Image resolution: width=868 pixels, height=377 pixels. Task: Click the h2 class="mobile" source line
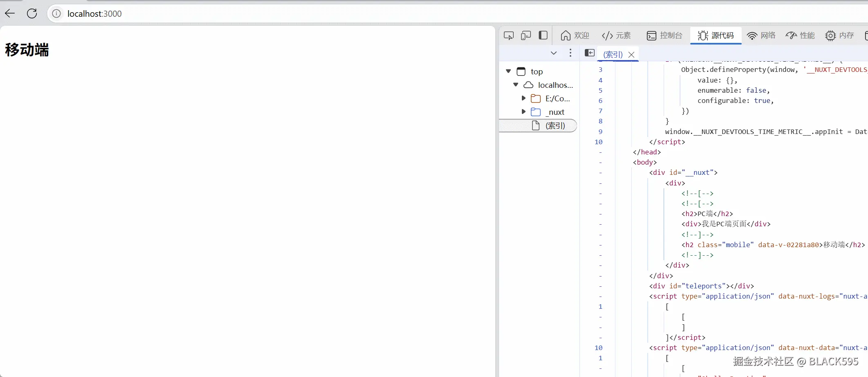pos(773,245)
